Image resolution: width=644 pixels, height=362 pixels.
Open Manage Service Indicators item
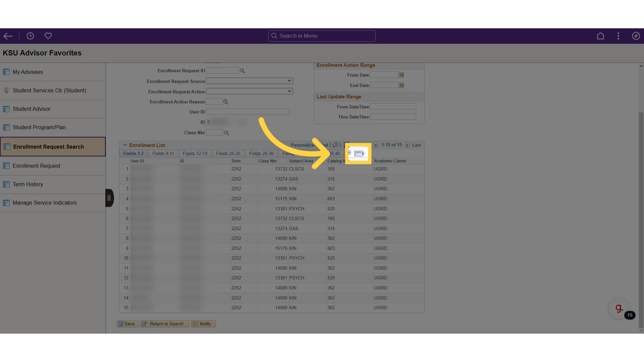tap(53, 203)
